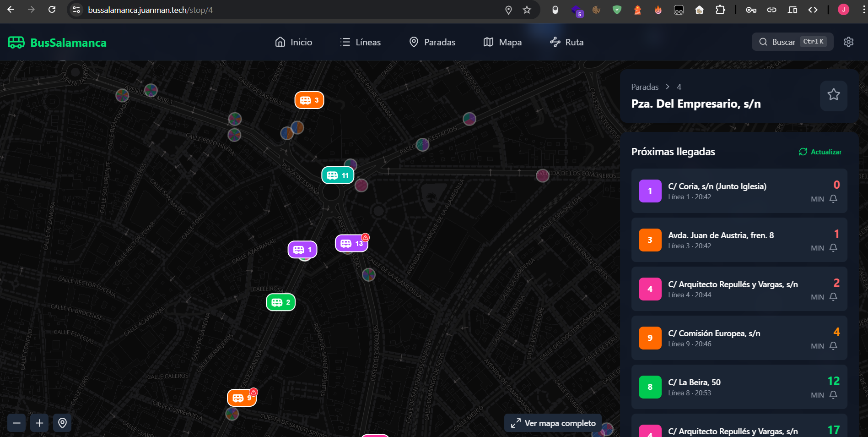The image size is (868, 437).
Task: Click the Paradas breadcrumb link
Action: click(645, 87)
